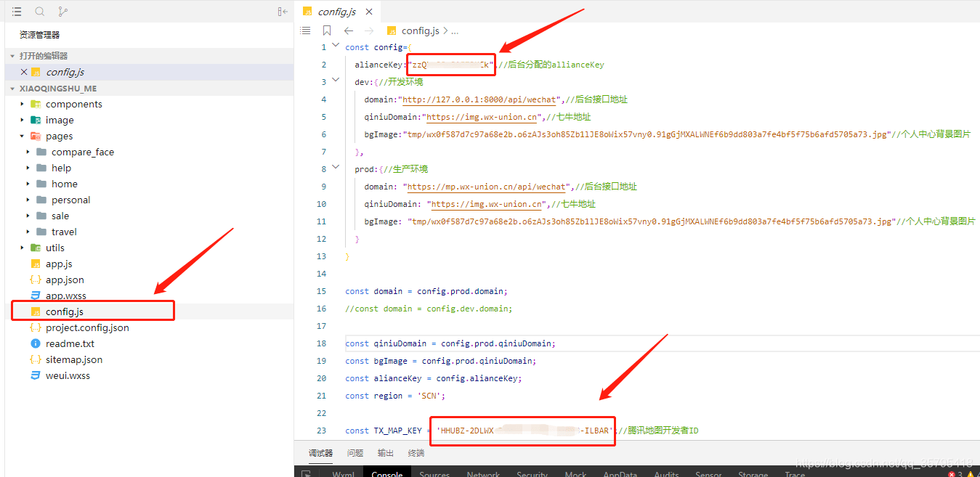Close config.js in open editors list

coord(24,72)
